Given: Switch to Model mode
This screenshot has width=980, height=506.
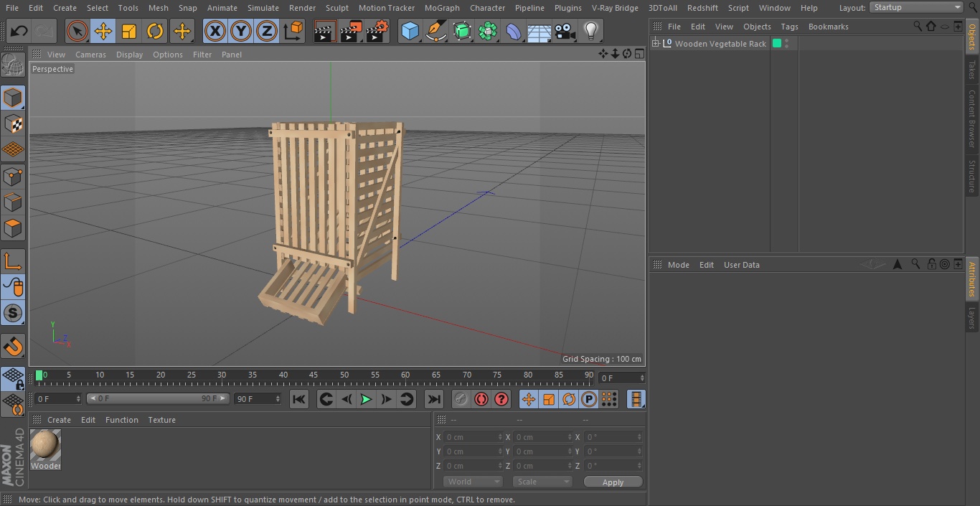Looking at the screenshot, I should (13, 98).
